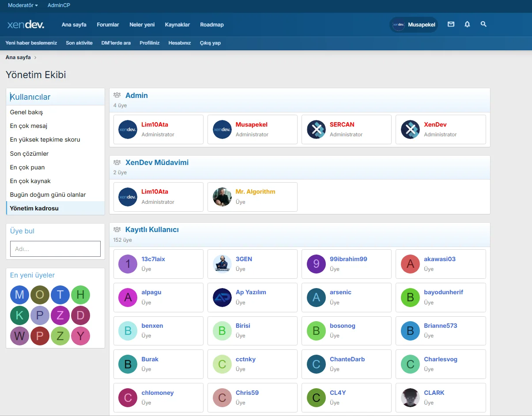
Task: Click CLARK's profile avatar
Action: coord(410,398)
